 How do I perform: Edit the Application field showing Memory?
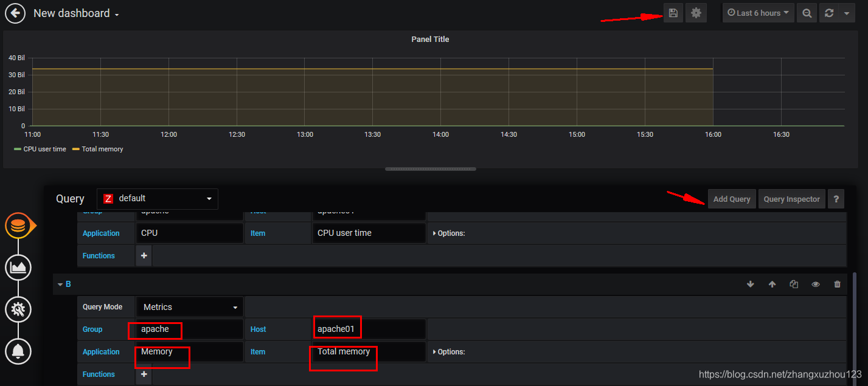pyautogui.click(x=189, y=352)
